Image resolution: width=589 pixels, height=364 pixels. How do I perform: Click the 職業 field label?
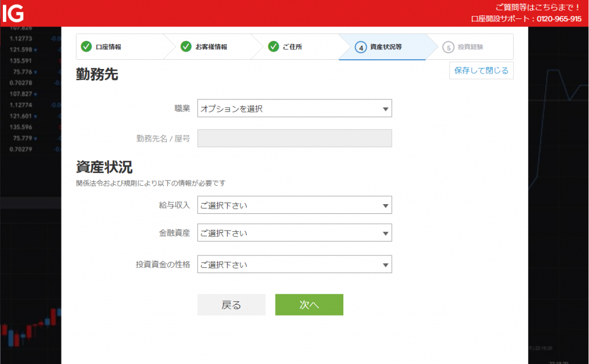[182, 109]
